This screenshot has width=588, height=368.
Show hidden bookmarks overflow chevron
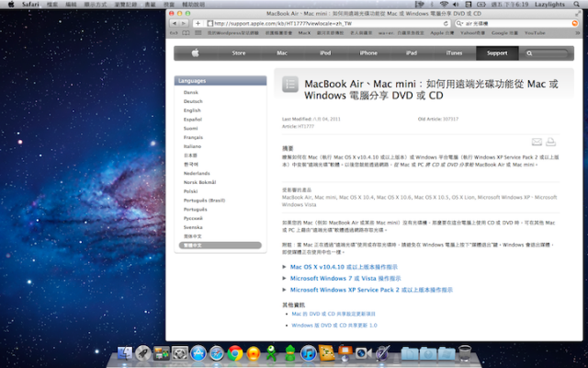click(x=578, y=33)
